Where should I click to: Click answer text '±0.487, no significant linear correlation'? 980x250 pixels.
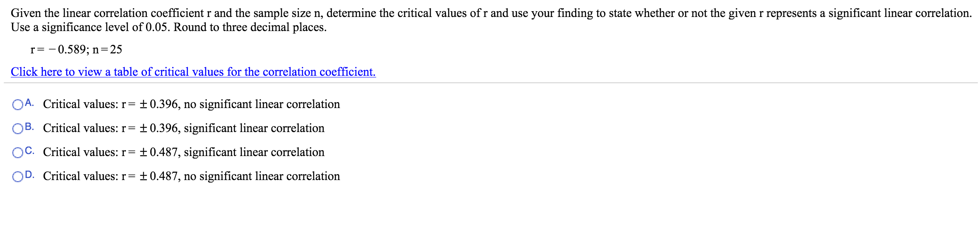(x=239, y=176)
